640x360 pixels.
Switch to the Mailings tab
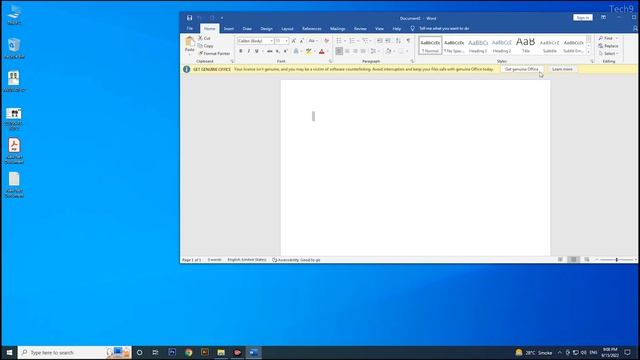pyautogui.click(x=338, y=29)
